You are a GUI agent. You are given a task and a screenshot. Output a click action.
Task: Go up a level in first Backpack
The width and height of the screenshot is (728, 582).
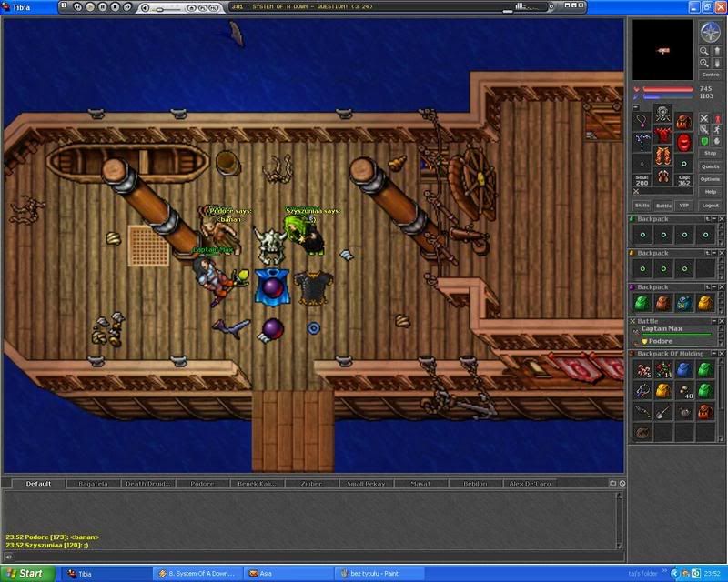(708, 218)
